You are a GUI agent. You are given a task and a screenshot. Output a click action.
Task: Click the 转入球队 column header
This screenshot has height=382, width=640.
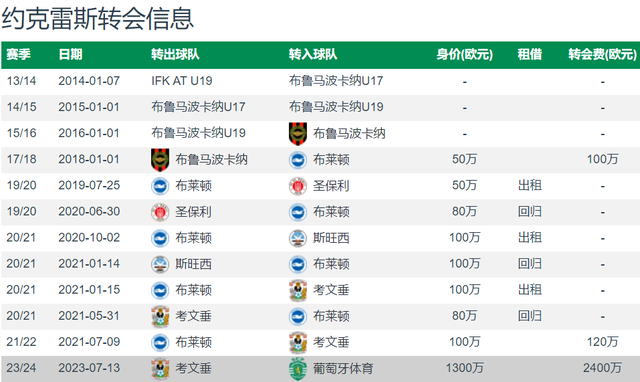click(313, 54)
